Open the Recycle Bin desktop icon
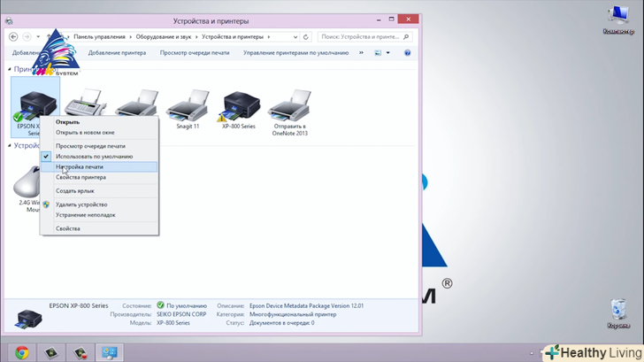The height and width of the screenshot is (362, 644). point(618,313)
